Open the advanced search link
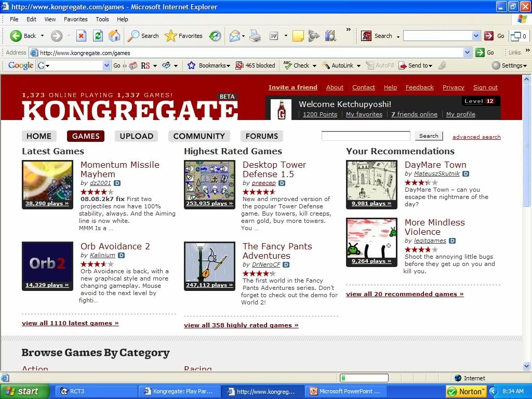Image resolution: width=532 pixels, height=399 pixels. tap(476, 137)
